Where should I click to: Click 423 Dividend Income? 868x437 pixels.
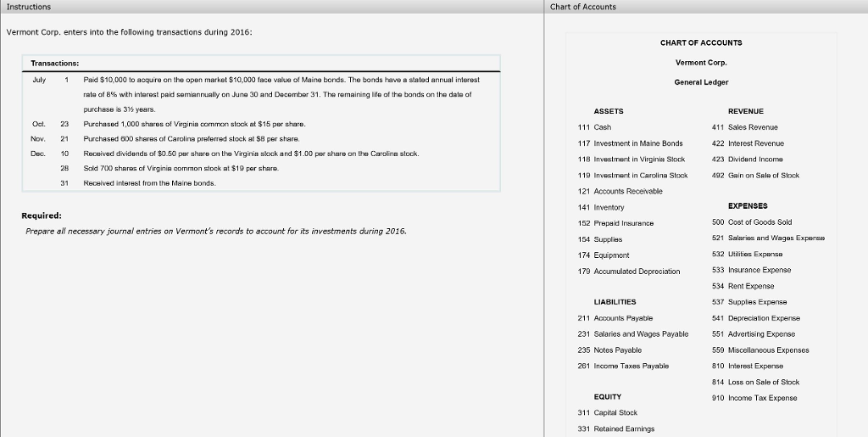[748, 160]
